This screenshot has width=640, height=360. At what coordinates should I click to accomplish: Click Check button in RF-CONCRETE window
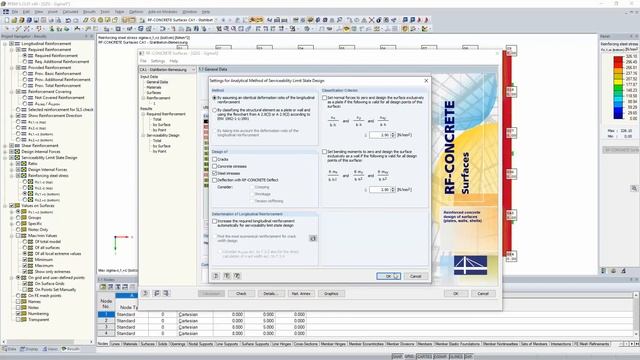coord(241,293)
